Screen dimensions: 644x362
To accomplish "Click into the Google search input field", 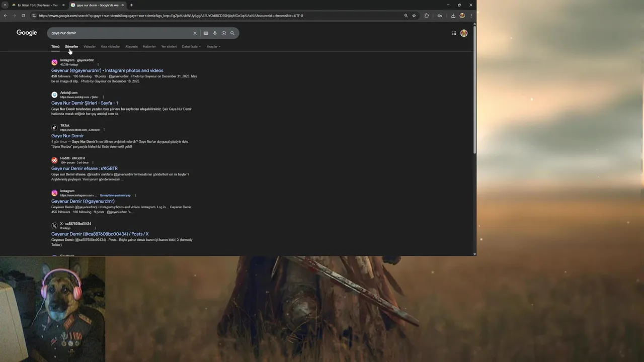I will tap(121, 33).
